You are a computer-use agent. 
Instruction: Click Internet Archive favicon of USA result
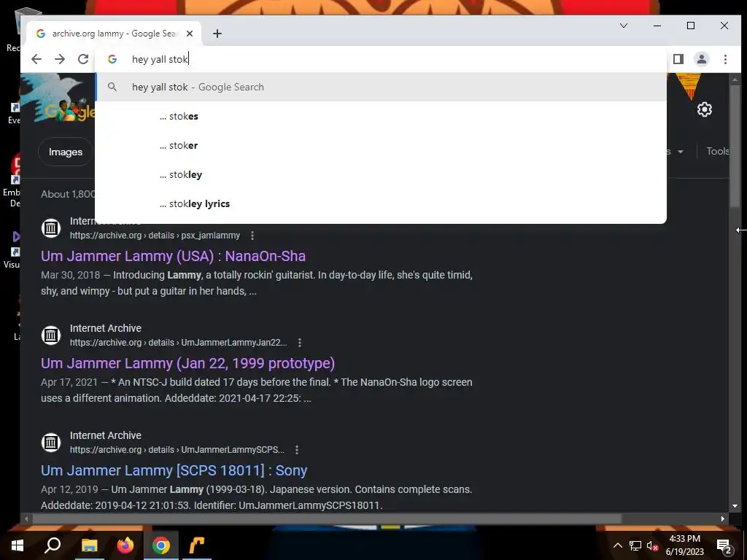[x=51, y=228]
